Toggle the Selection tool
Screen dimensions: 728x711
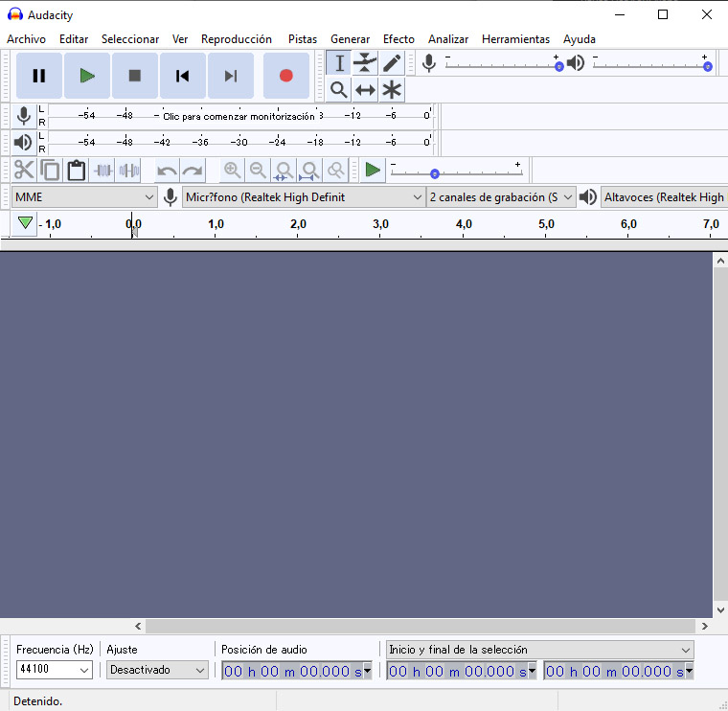tap(338, 63)
